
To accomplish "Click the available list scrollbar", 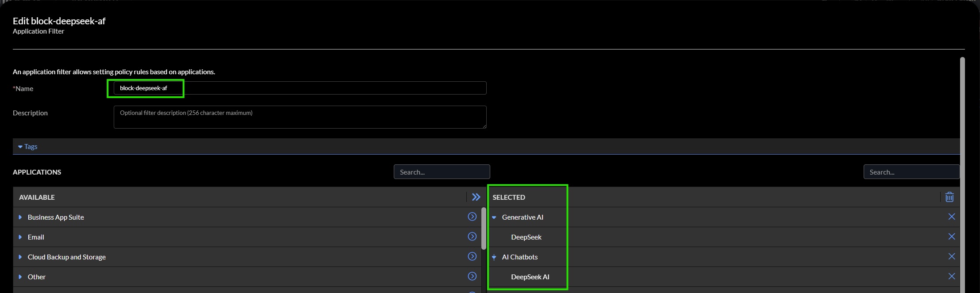I will point(484,228).
